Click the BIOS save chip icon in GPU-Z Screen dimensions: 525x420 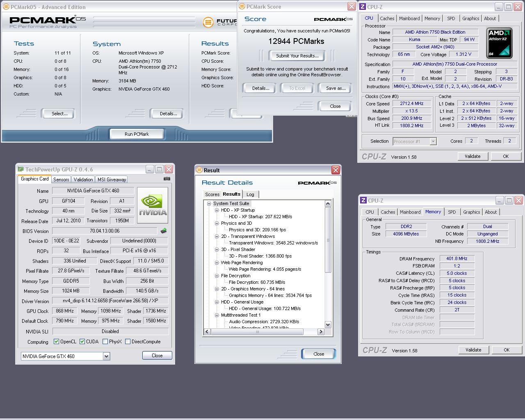164,231
